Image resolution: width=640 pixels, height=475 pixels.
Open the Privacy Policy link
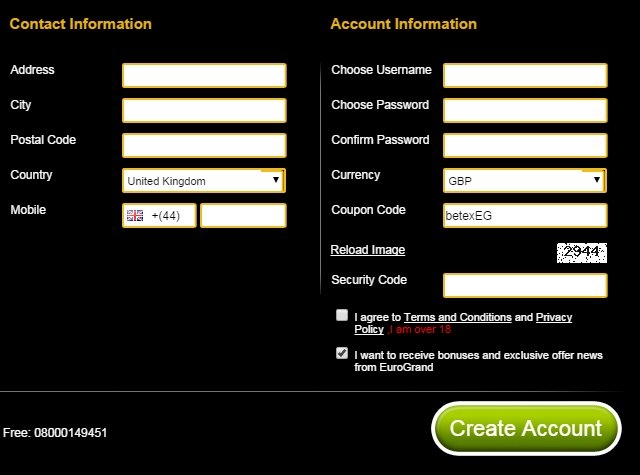click(x=554, y=317)
